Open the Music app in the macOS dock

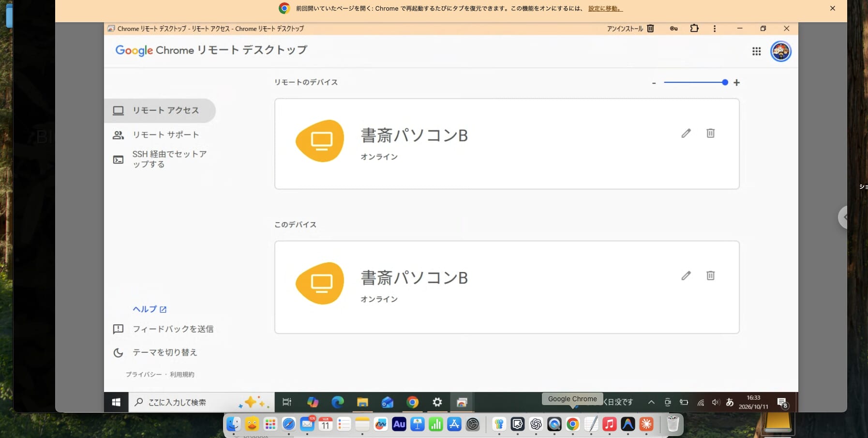[x=609, y=424]
